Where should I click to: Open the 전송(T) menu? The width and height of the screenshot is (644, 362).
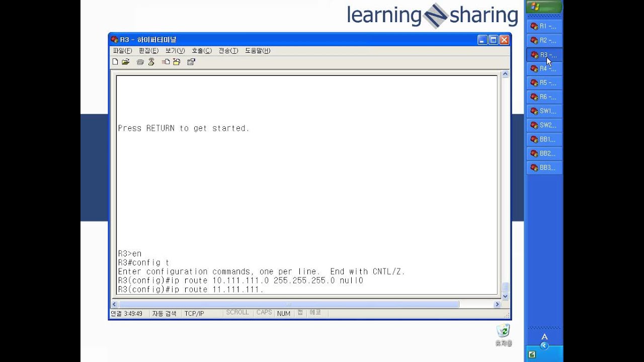(228, 51)
